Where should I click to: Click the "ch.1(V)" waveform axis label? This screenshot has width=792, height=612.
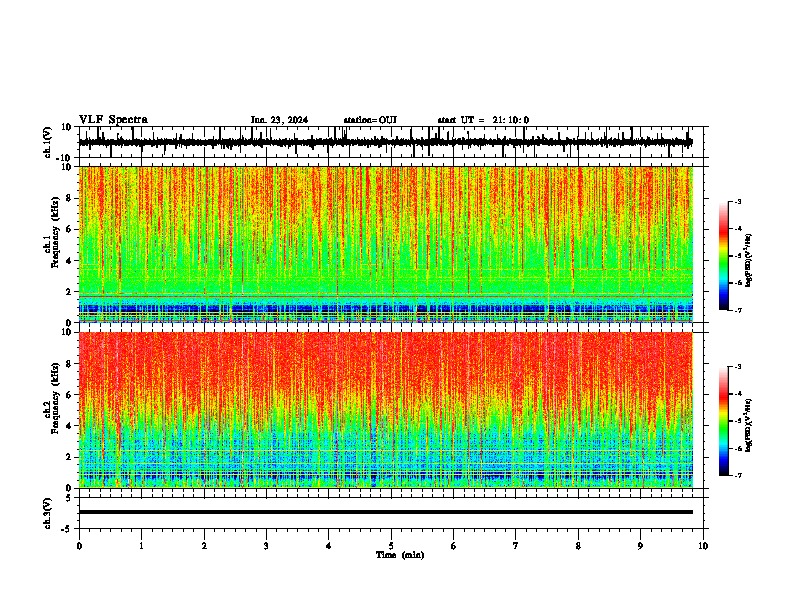click(48, 142)
